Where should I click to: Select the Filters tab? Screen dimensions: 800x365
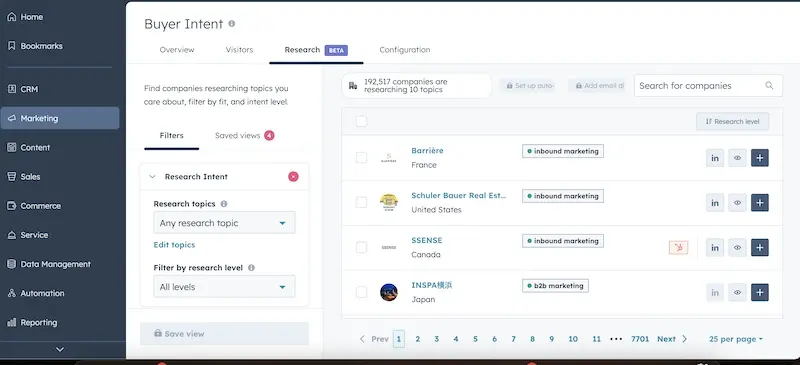[171, 136]
